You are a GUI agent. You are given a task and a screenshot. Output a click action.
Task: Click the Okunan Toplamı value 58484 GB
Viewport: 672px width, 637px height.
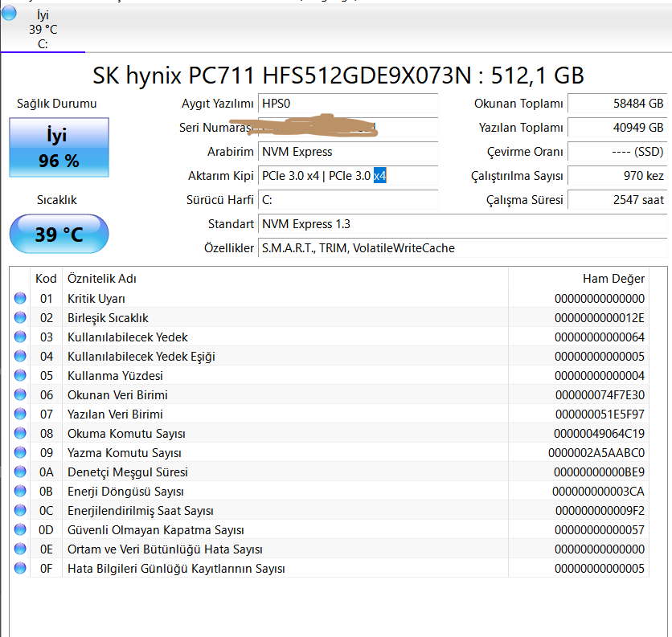tap(617, 104)
